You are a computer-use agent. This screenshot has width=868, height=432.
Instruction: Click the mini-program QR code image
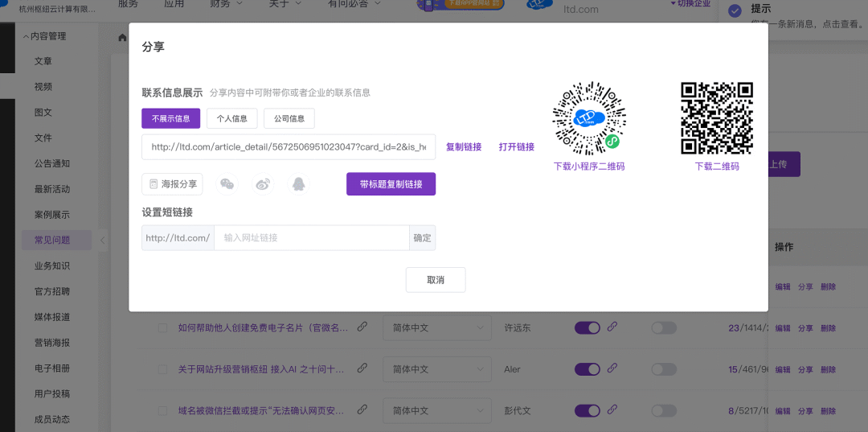589,118
